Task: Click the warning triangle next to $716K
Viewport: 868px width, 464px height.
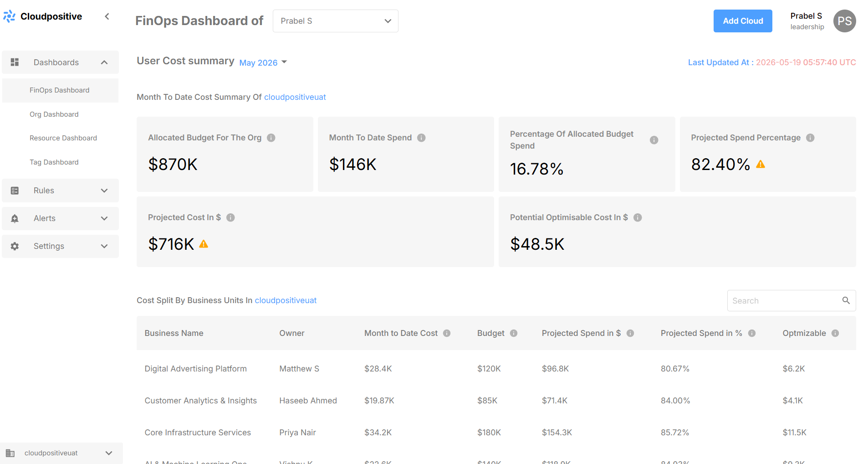Action: (x=204, y=244)
